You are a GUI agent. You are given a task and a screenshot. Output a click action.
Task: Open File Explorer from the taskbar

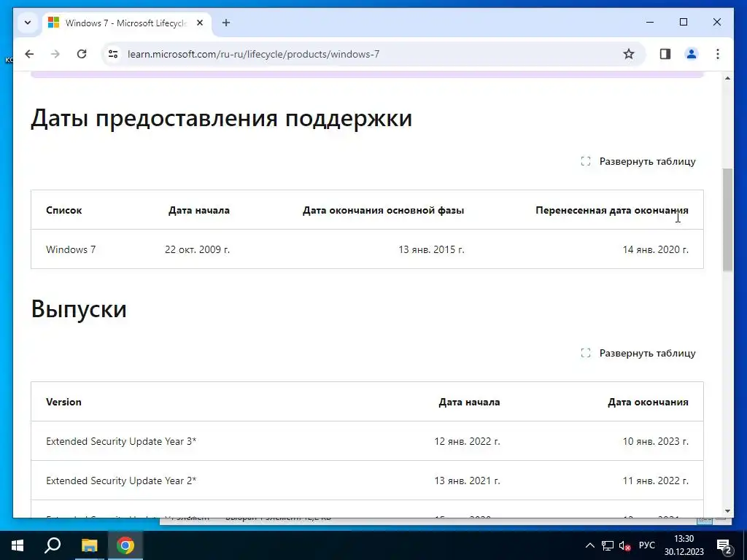[x=89, y=545]
